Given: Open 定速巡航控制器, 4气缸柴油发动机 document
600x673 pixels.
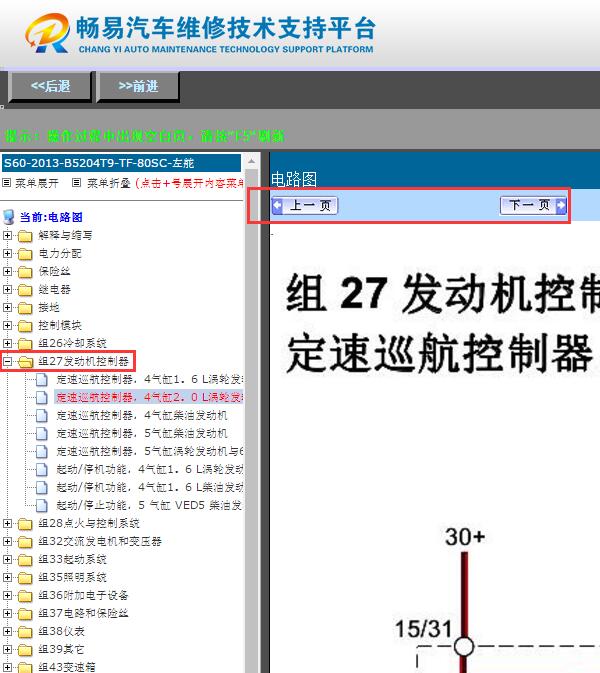Looking at the screenshot, I should pos(142,415).
